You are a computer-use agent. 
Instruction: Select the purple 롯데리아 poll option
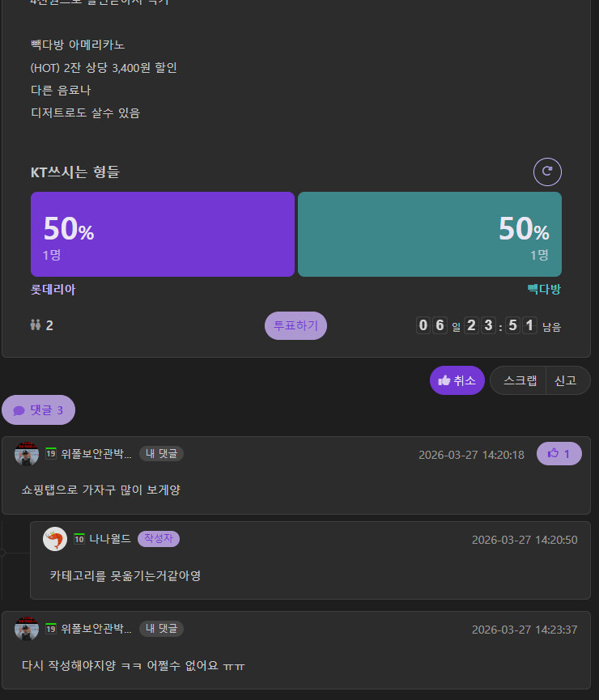pos(163,235)
